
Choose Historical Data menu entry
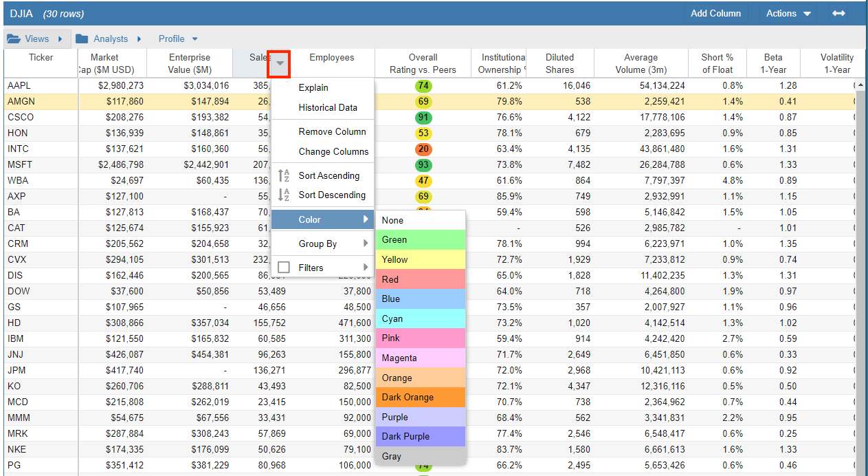(327, 107)
